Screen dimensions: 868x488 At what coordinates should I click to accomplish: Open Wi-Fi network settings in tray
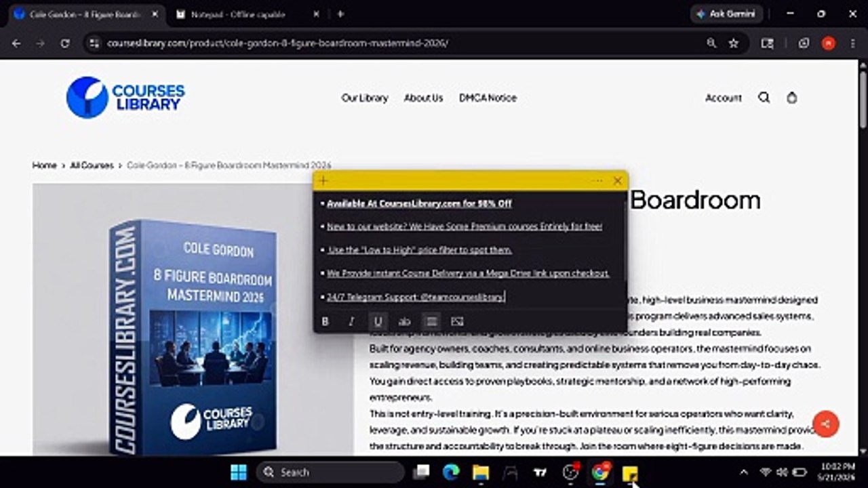[766, 472]
